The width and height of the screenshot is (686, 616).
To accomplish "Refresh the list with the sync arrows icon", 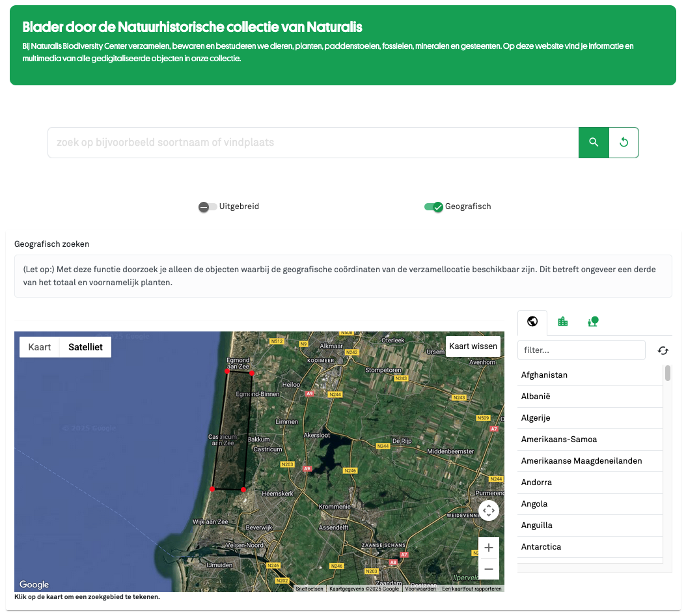I will pyautogui.click(x=663, y=350).
